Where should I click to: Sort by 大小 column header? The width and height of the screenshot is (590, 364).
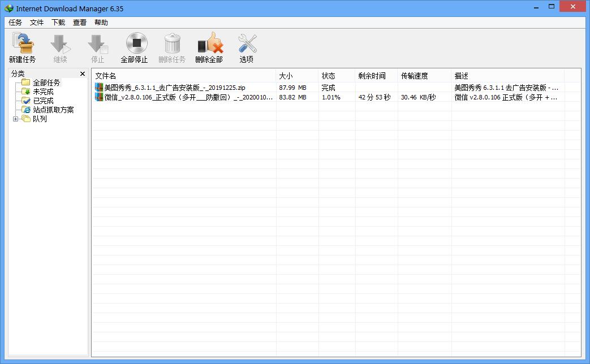coord(297,76)
